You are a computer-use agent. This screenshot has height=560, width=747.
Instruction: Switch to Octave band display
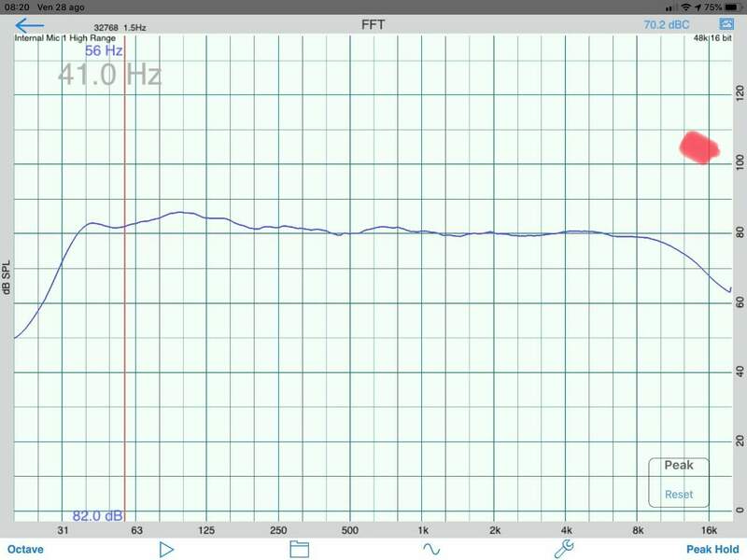point(27,550)
